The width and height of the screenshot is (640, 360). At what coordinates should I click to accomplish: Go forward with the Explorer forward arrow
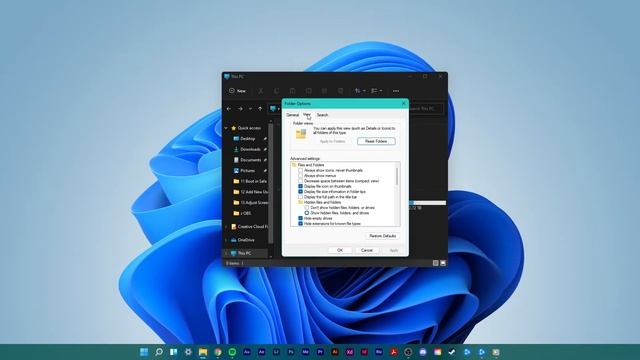click(x=240, y=109)
